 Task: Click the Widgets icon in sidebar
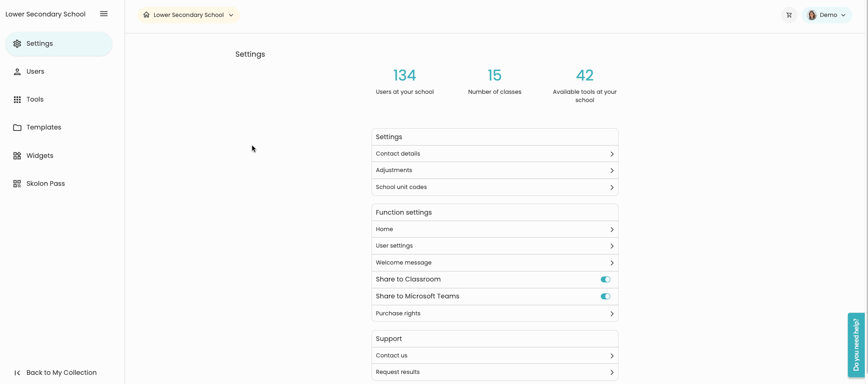tap(17, 156)
